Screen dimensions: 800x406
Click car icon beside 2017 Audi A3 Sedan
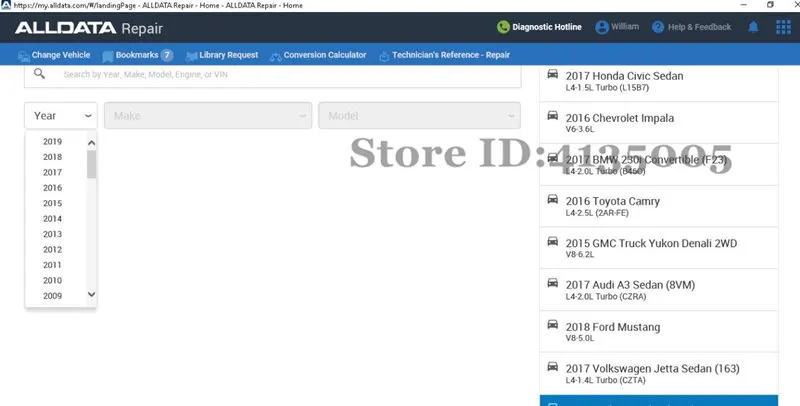click(x=553, y=283)
